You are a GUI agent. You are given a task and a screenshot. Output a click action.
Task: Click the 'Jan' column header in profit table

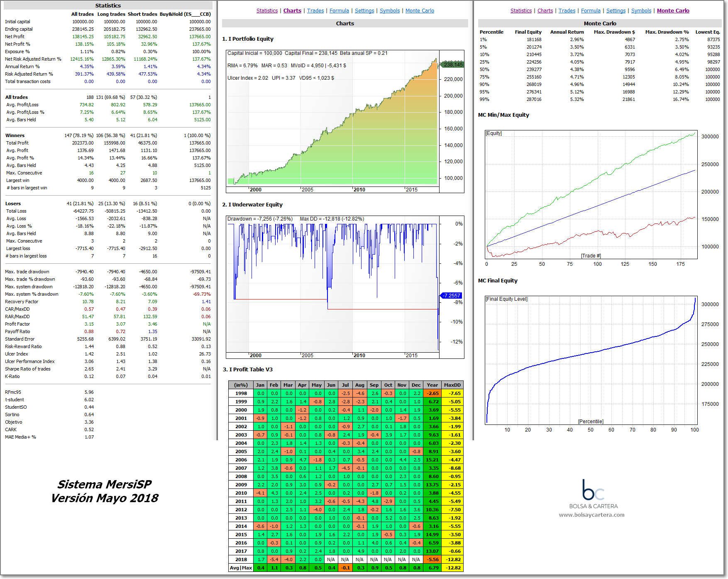pyautogui.click(x=260, y=385)
